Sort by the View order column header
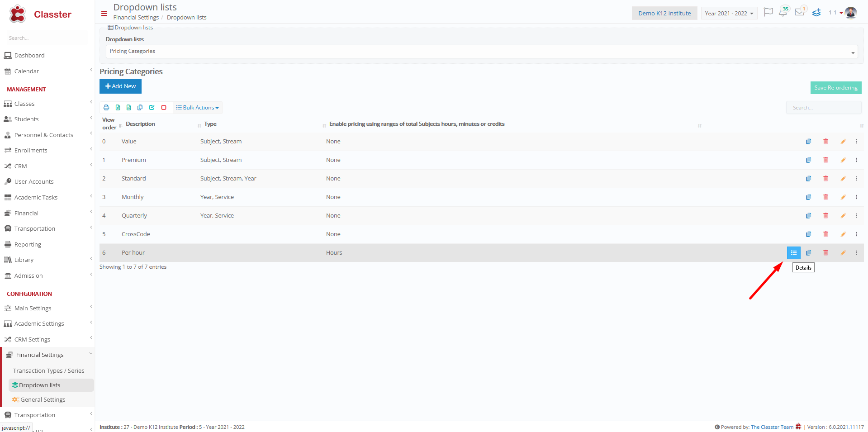This screenshot has width=868, height=432. [x=109, y=124]
